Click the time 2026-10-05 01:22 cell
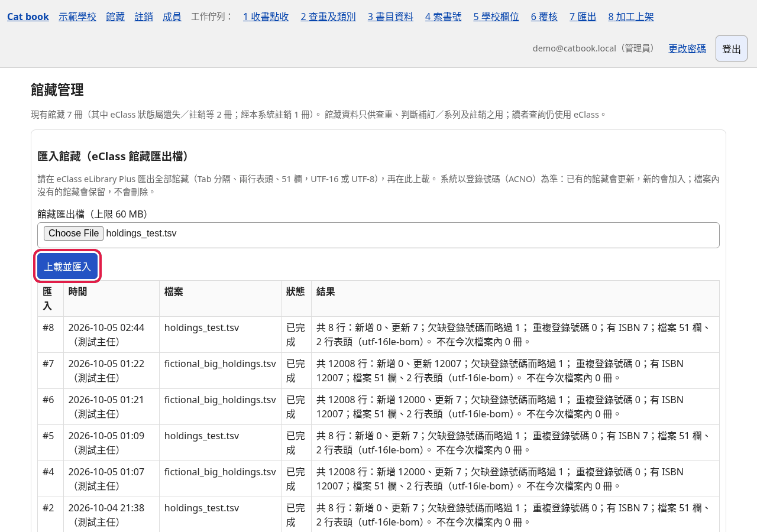Image resolution: width=757 pixels, height=532 pixels. [111, 371]
